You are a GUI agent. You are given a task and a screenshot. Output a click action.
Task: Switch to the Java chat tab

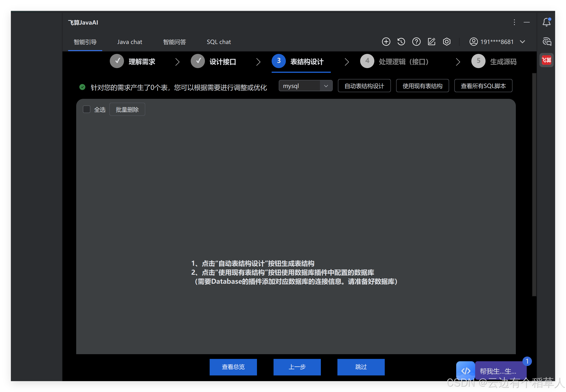tap(129, 42)
